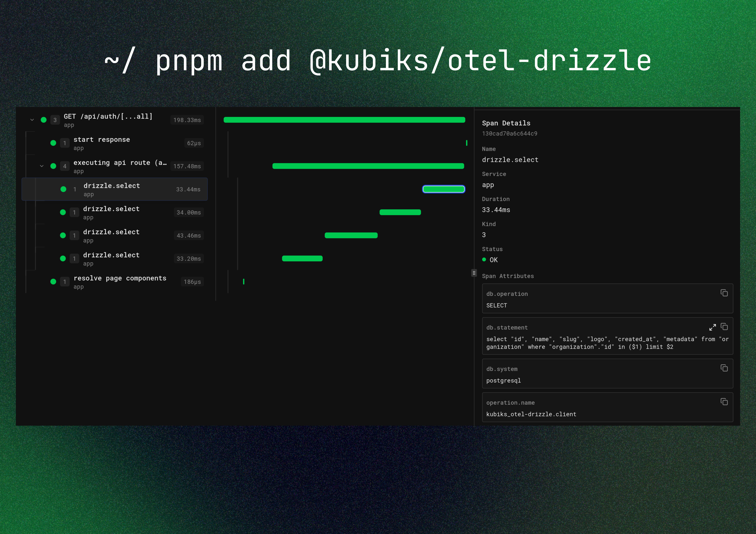
Task: Click the status dot on resolve page components
Action: click(x=53, y=282)
